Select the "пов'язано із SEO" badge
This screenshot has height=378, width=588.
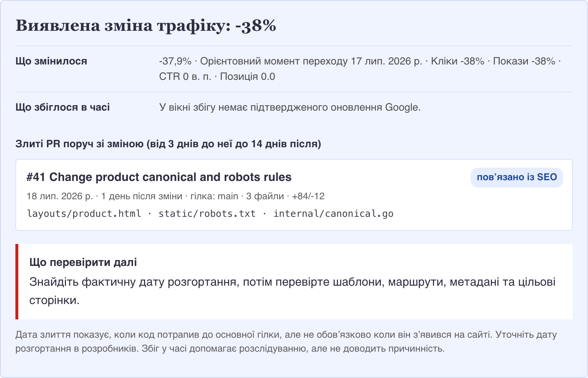coord(517,177)
